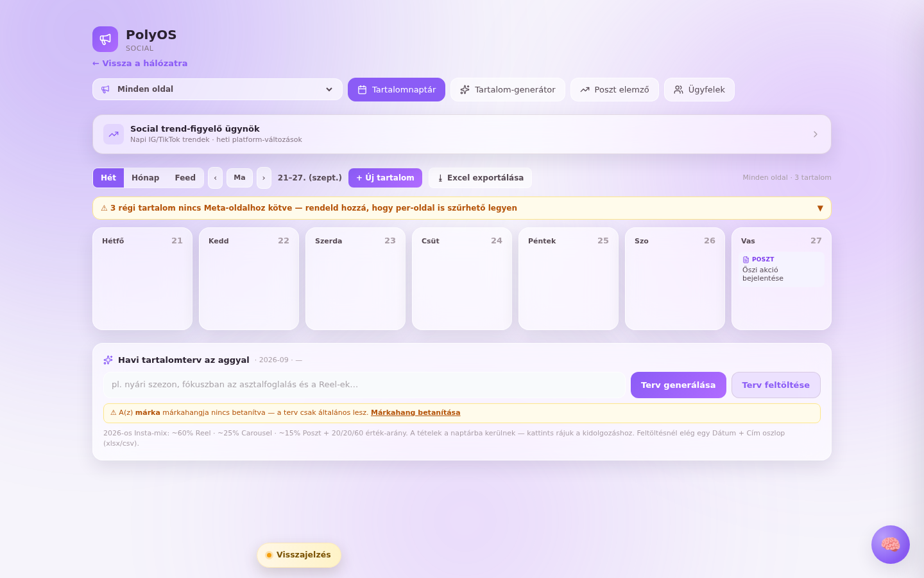This screenshot has height=578, width=924.
Task: Click the Terv feltöltése button
Action: pos(776,385)
